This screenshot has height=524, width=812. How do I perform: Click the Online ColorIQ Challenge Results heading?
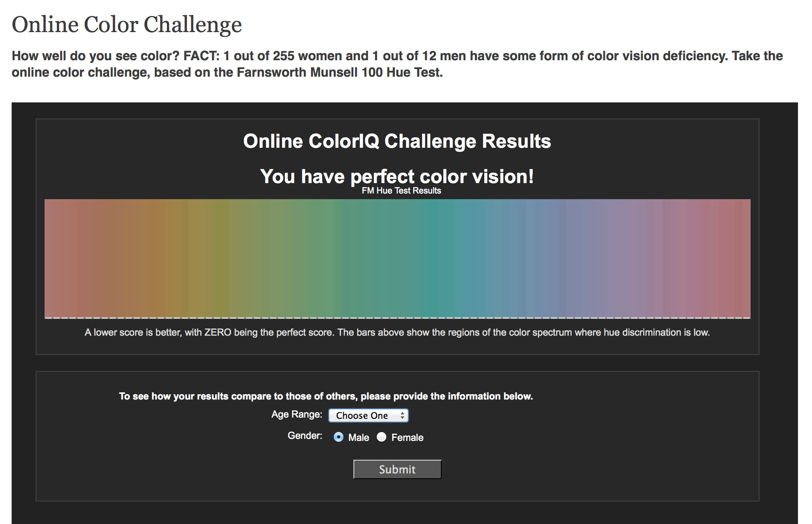click(397, 141)
